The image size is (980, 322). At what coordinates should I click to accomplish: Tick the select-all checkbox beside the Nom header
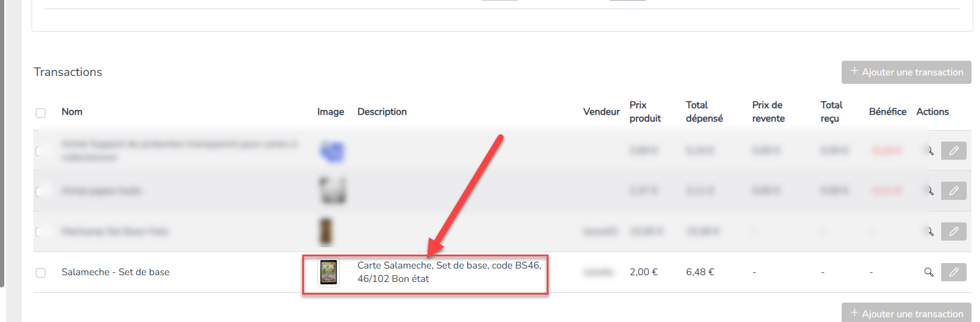tap(41, 113)
